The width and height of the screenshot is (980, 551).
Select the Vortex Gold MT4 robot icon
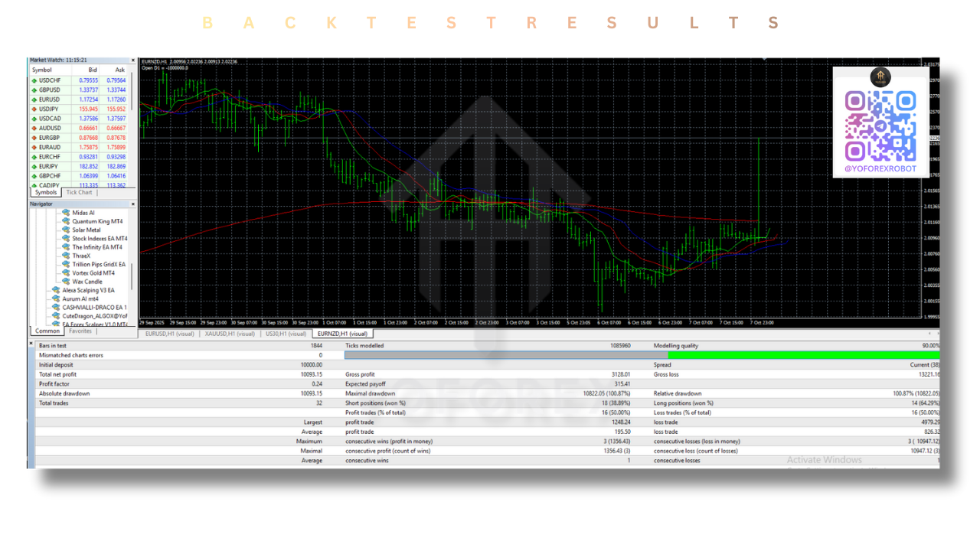coord(65,272)
